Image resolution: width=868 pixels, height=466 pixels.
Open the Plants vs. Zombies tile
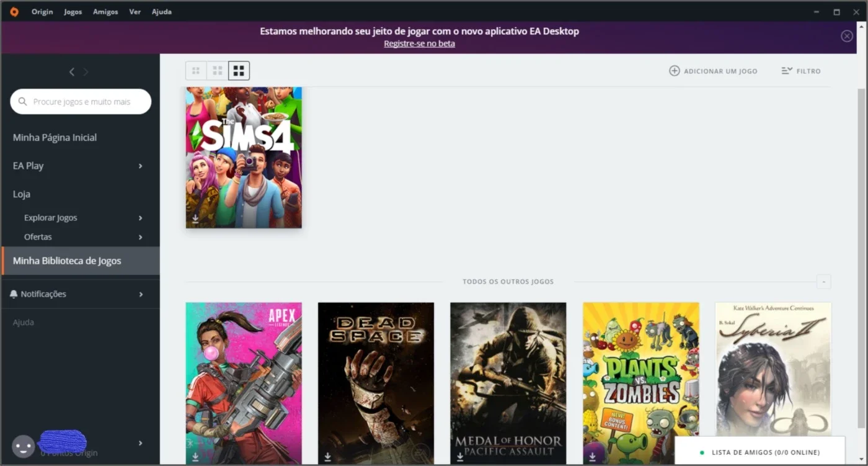coord(641,383)
